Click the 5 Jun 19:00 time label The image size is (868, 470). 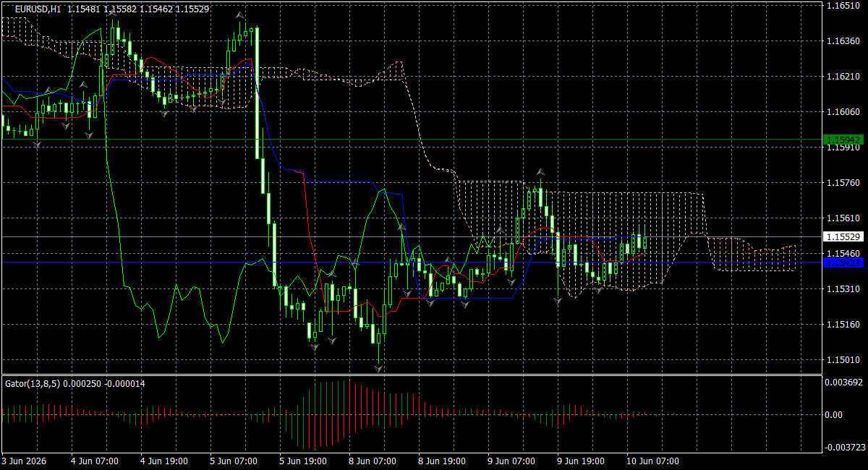[303, 461]
